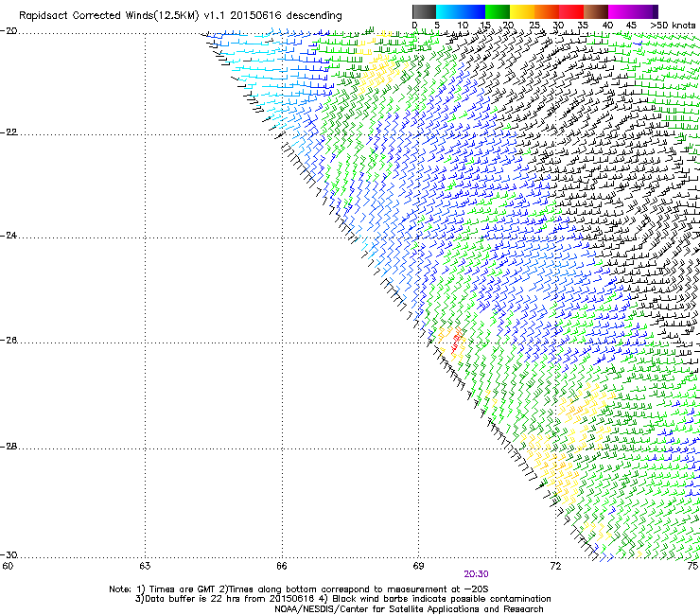Click the "35" legend scale label

[x=583, y=26]
